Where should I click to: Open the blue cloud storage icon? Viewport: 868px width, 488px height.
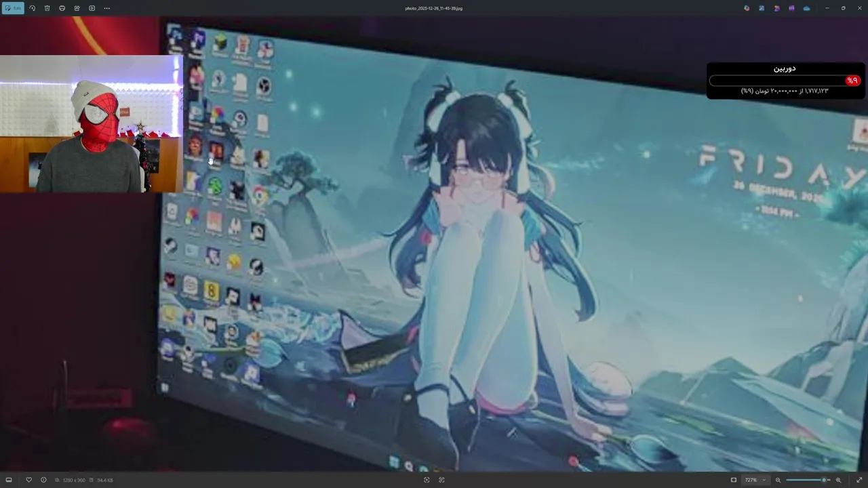(806, 8)
